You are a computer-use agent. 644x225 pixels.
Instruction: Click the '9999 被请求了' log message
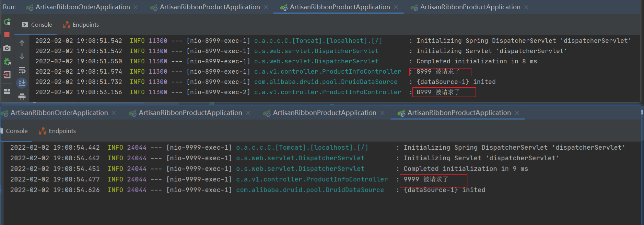point(426,179)
